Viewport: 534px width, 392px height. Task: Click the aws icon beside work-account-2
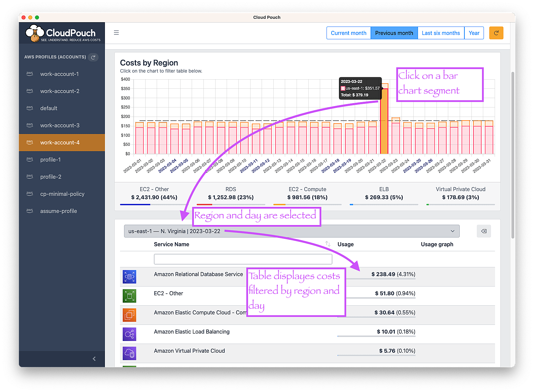click(x=30, y=91)
